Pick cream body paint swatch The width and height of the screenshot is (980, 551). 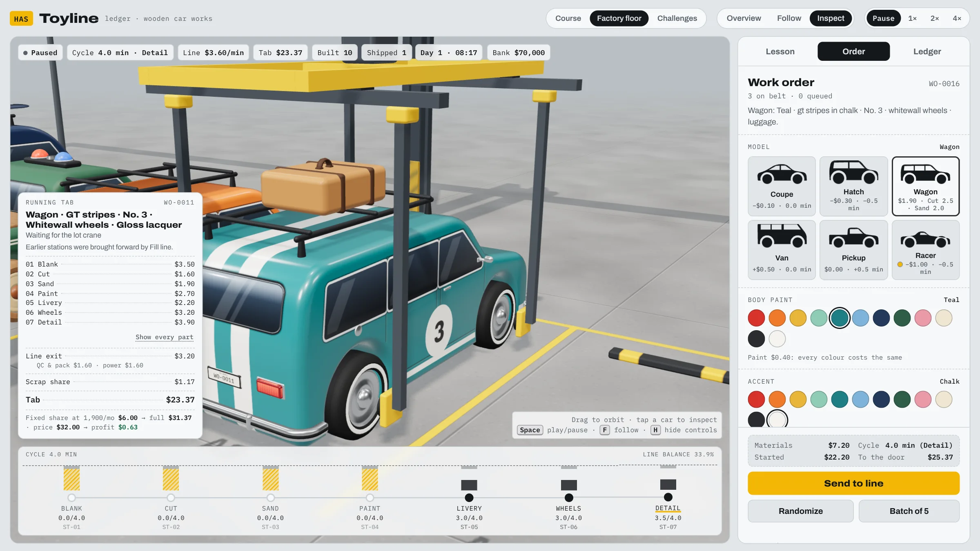pos(944,318)
